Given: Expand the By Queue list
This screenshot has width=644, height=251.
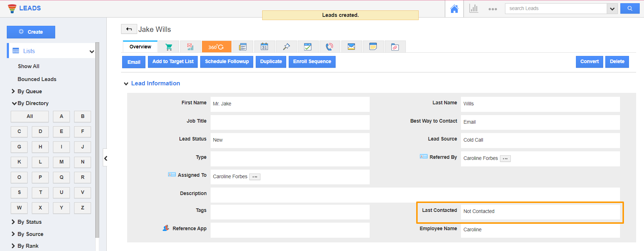Looking at the screenshot, I should [29, 91].
